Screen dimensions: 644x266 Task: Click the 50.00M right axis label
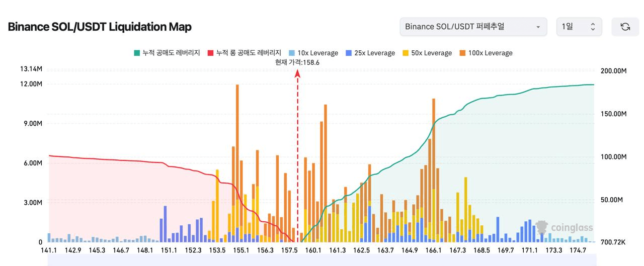click(x=612, y=200)
